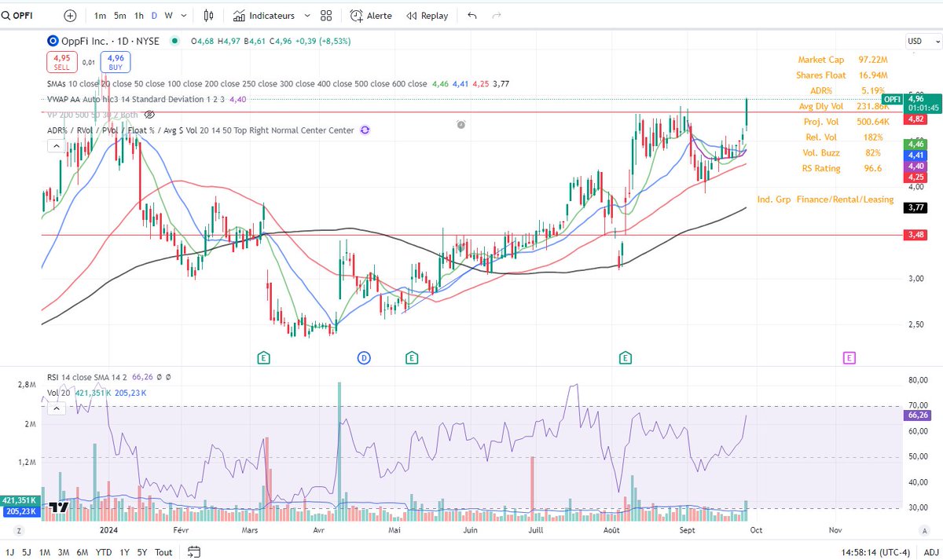Click the red 4,82 price axis label
The height and width of the screenshot is (560, 943).
915,119
